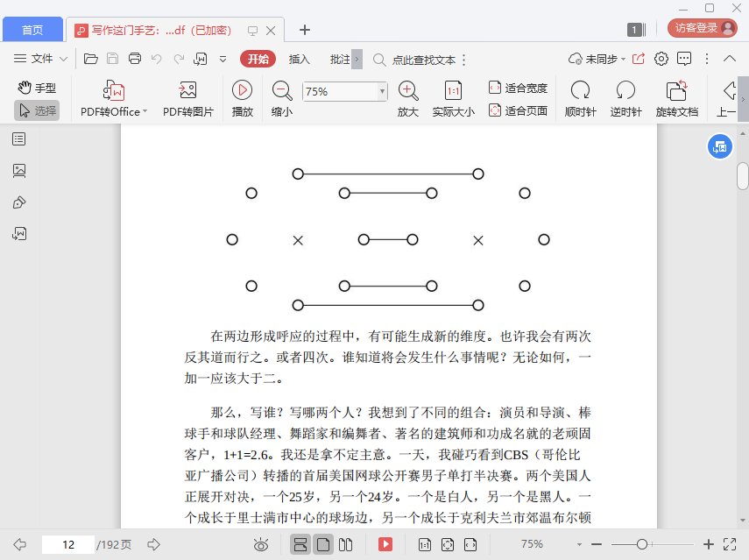Screen dimensions: 749x560
Task: Click the page number input field
Action: [68, 544]
